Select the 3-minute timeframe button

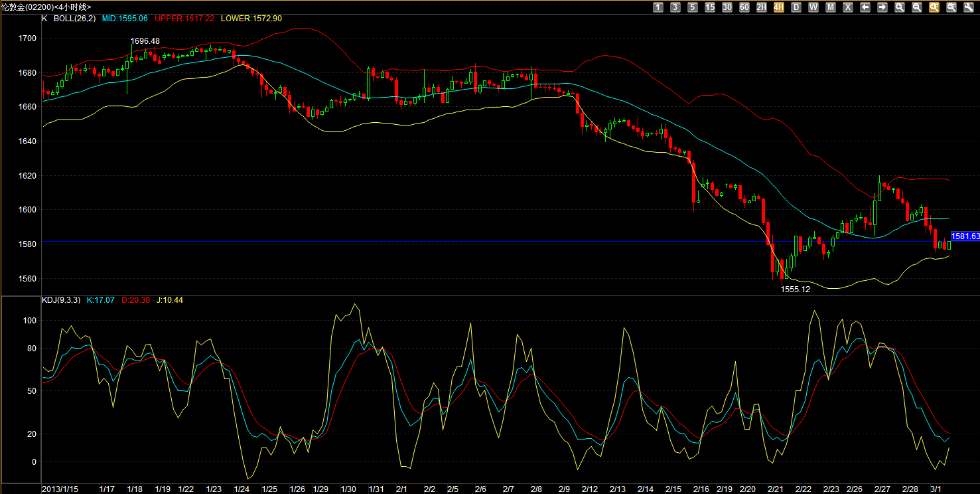[x=675, y=7]
